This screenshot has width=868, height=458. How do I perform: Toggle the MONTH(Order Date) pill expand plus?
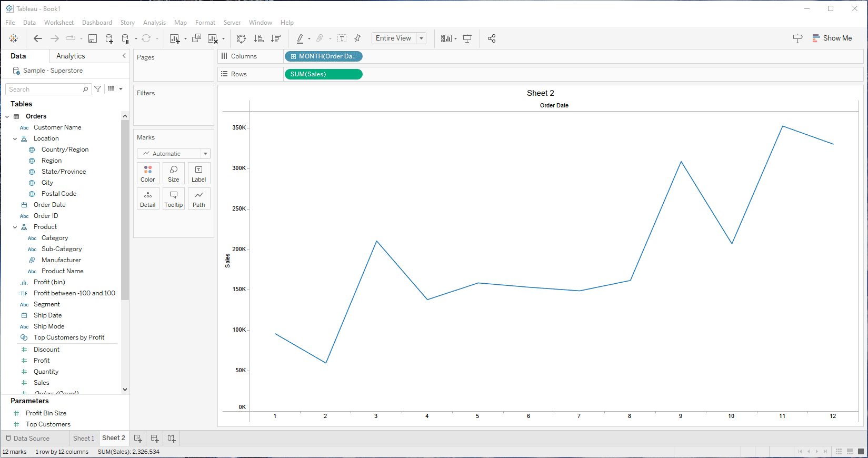point(294,56)
